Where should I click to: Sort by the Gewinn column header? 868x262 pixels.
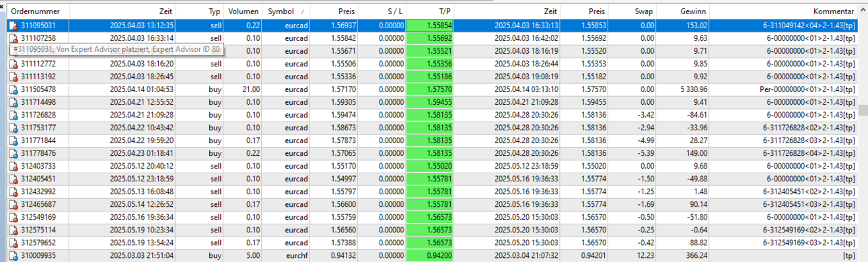tap(683, 11)
